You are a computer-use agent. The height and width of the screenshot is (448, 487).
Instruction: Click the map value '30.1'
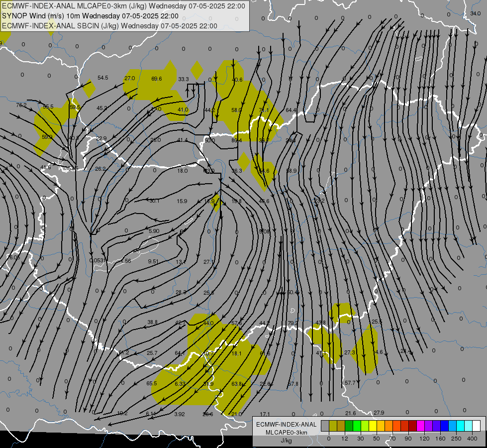click(154, 201)
